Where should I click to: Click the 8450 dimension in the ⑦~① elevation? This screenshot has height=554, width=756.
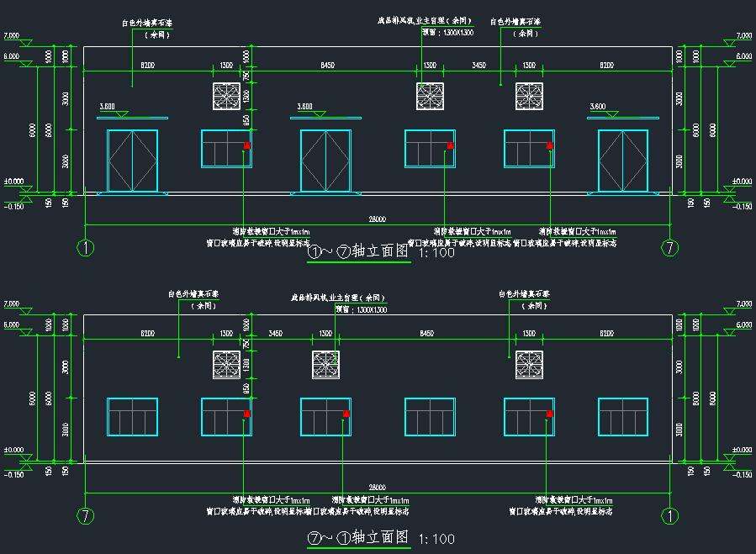(x=426, y=333)
